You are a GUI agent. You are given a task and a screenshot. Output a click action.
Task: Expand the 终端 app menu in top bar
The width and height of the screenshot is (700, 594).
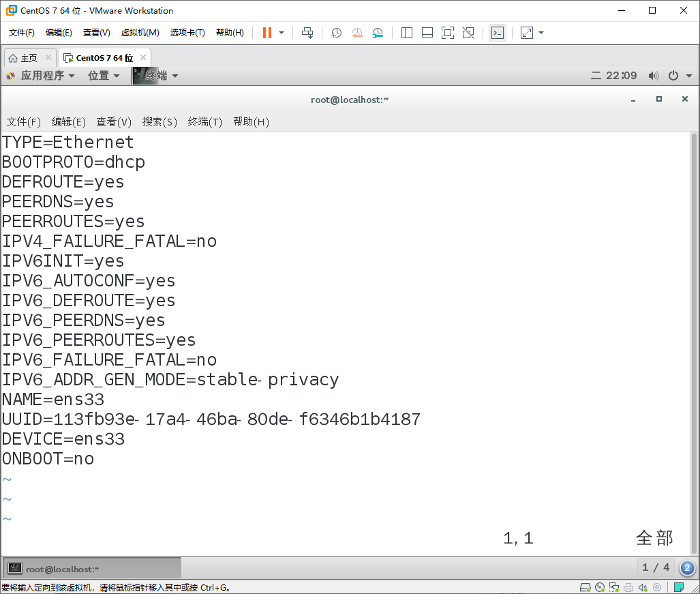coord(156,76)
